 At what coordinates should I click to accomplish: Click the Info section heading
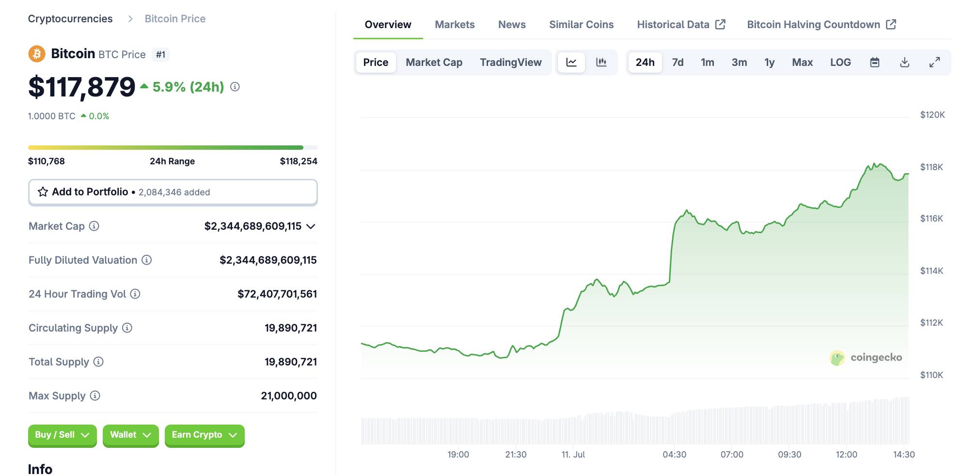40,469
